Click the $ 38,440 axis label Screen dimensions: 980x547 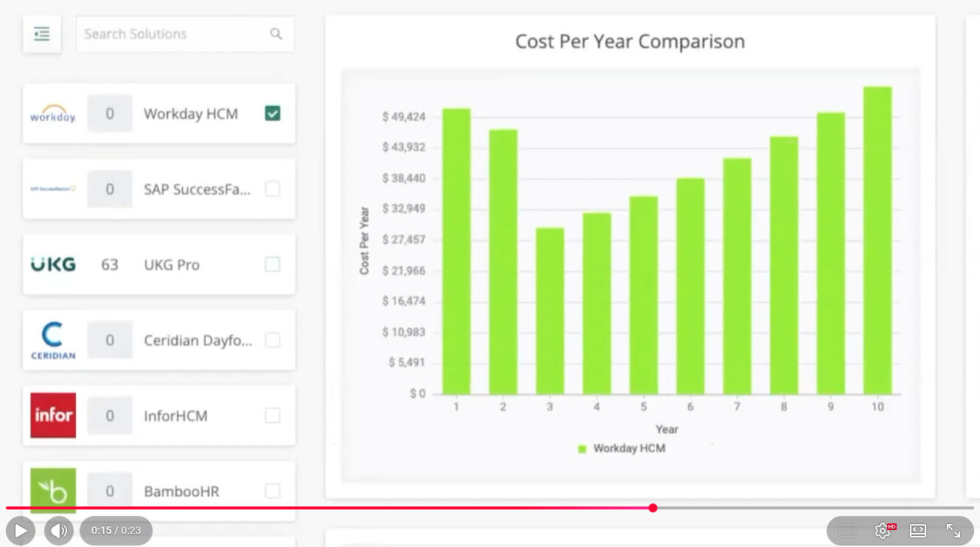click(x=404, y=178)
